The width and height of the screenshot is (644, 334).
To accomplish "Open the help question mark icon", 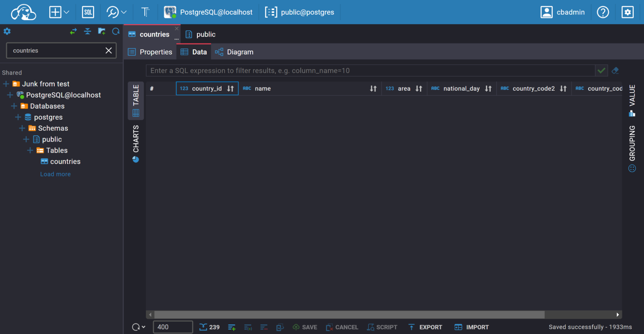I will [x=603, y=12].
